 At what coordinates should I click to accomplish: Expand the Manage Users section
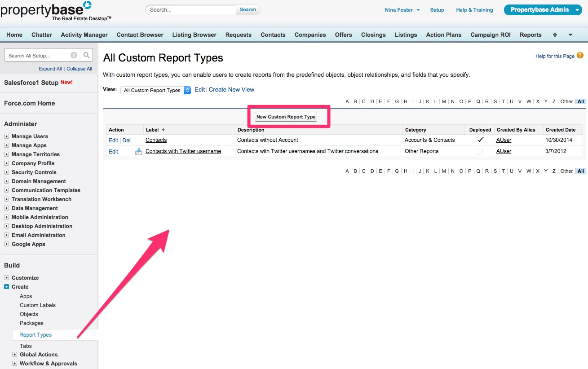click(7, 136)
